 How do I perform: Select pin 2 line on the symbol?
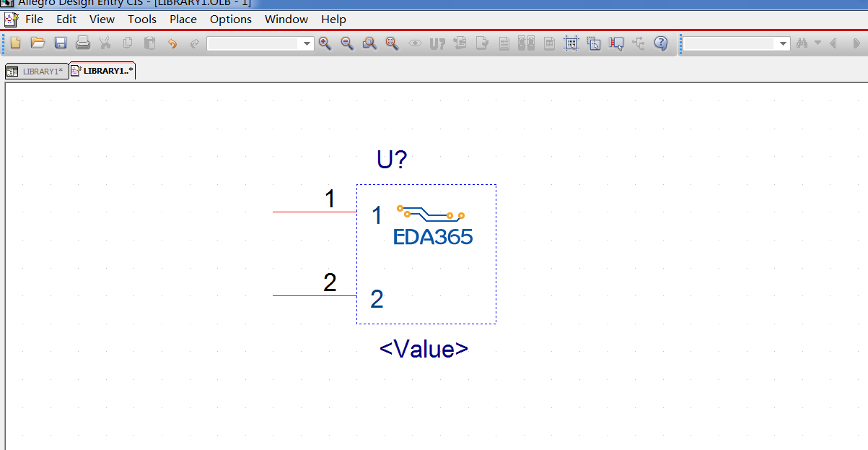[x=315, y=295]
